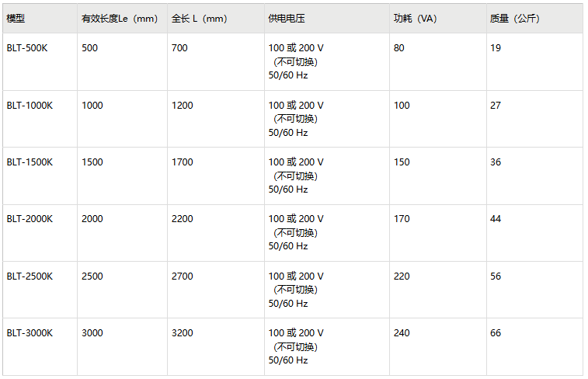
Task: Select the BLT-2500K model cell
Action: (x=30, y=276)
